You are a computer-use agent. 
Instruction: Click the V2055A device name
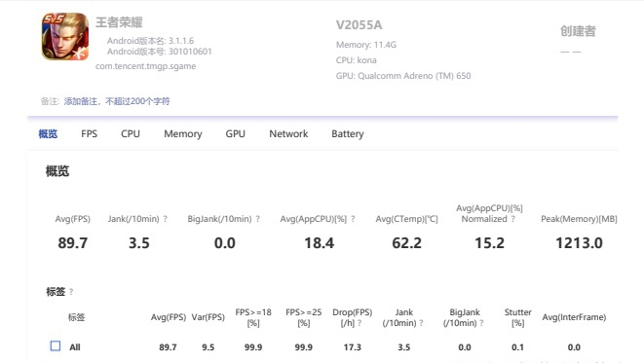(x=359, y=25)
